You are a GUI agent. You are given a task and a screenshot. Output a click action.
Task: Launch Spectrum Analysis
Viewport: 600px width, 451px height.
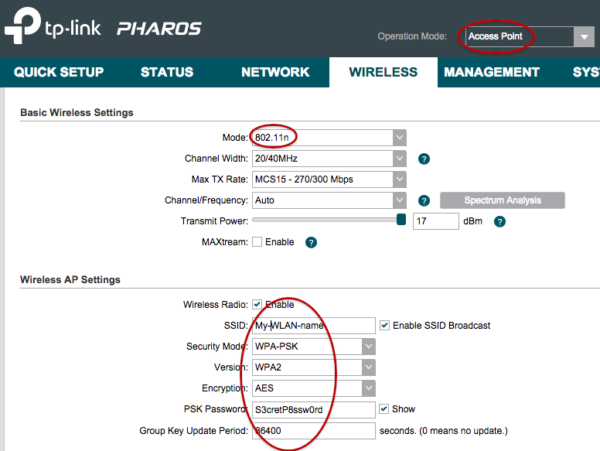click(502, 200)
